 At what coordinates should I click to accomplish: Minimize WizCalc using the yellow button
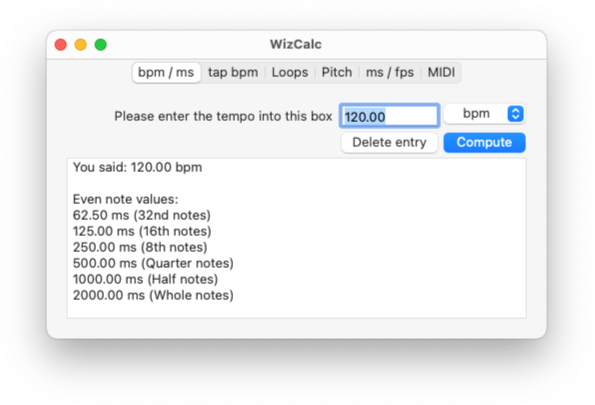tap(80, 45)
